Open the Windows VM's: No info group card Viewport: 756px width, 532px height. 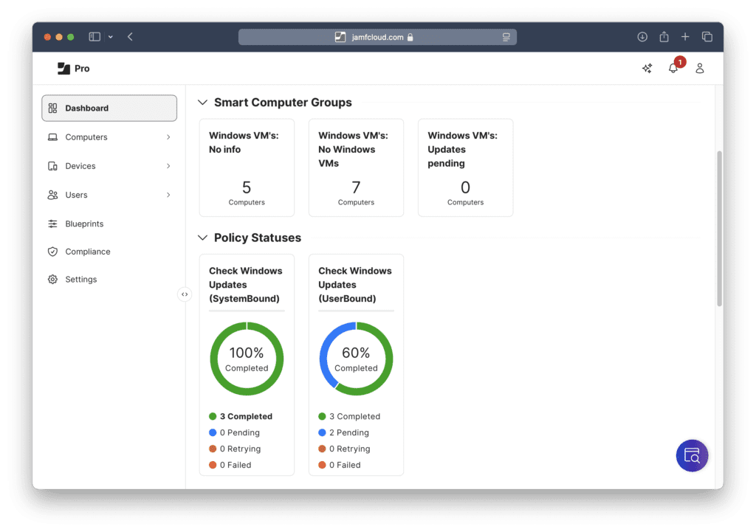click(x=247, y=167)
